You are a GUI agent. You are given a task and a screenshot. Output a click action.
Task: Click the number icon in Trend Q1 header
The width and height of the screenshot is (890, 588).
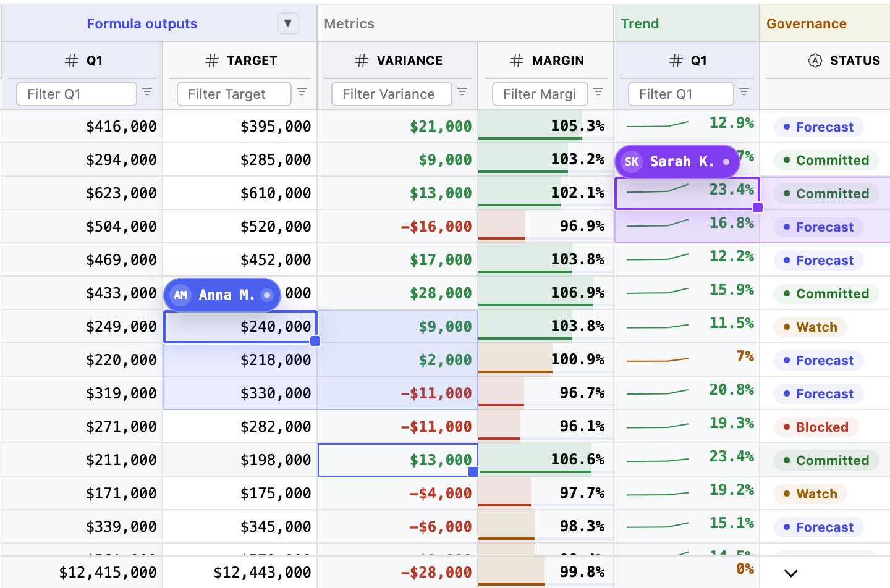676,61
